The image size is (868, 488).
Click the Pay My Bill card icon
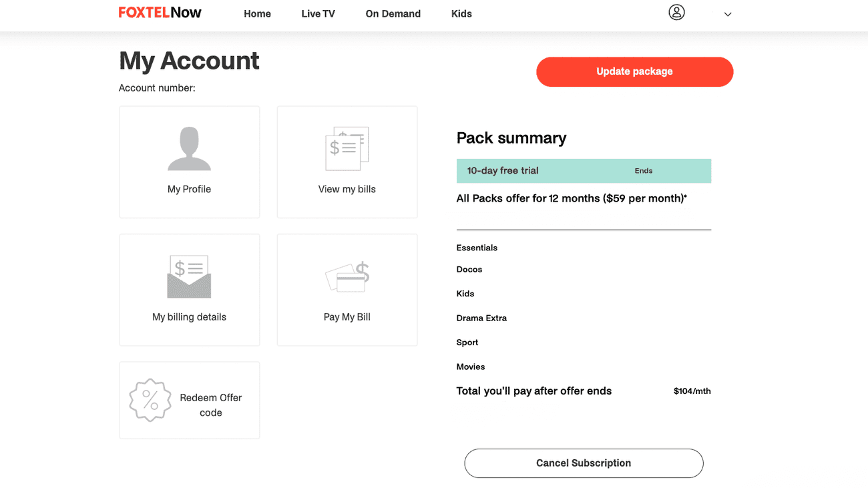(x=347, y=277)
